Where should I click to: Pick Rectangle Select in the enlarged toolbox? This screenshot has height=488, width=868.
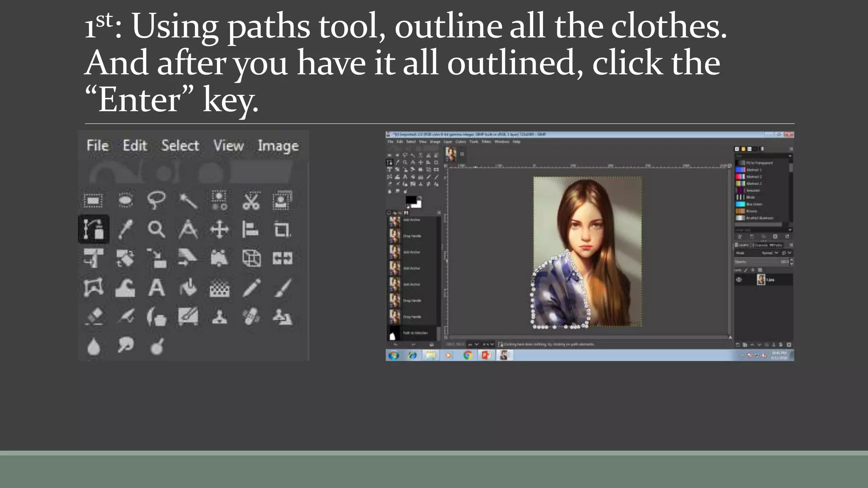pyautogui.click(x=93, y=200)
